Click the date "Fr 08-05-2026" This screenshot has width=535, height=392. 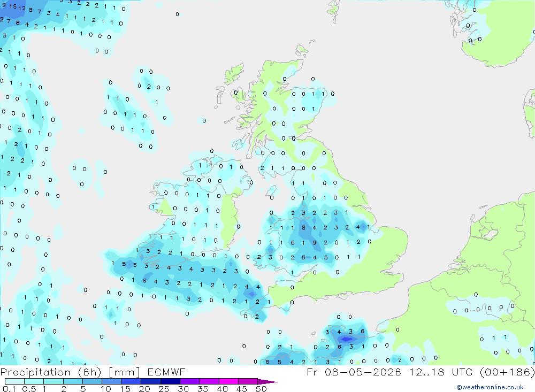pos(354,372)
